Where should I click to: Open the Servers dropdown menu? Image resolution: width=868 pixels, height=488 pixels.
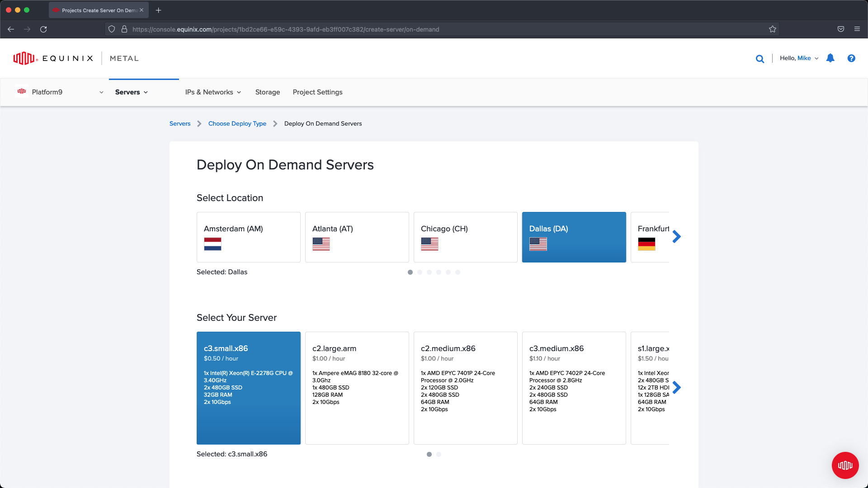(x=132, y=92)
